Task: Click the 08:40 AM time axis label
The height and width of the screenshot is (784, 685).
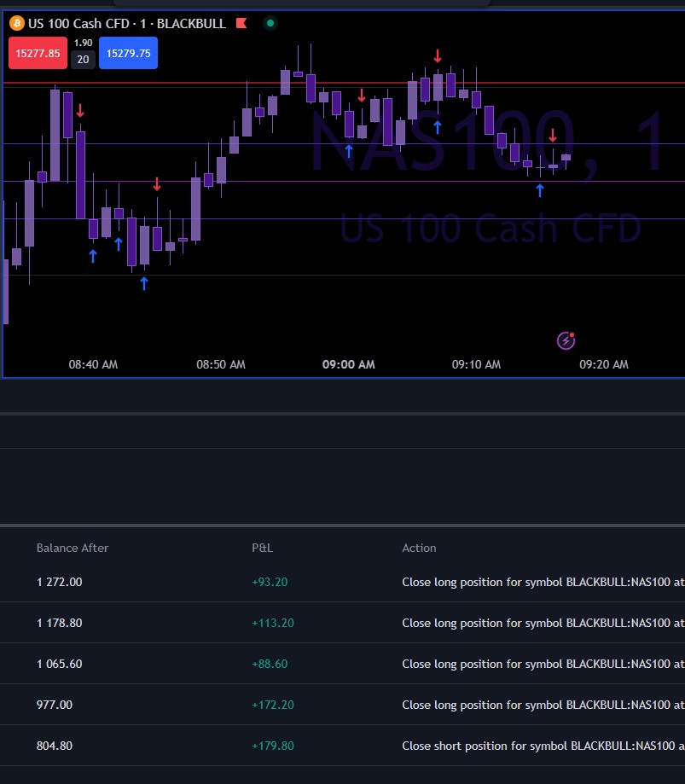Action: click(93, 364)
